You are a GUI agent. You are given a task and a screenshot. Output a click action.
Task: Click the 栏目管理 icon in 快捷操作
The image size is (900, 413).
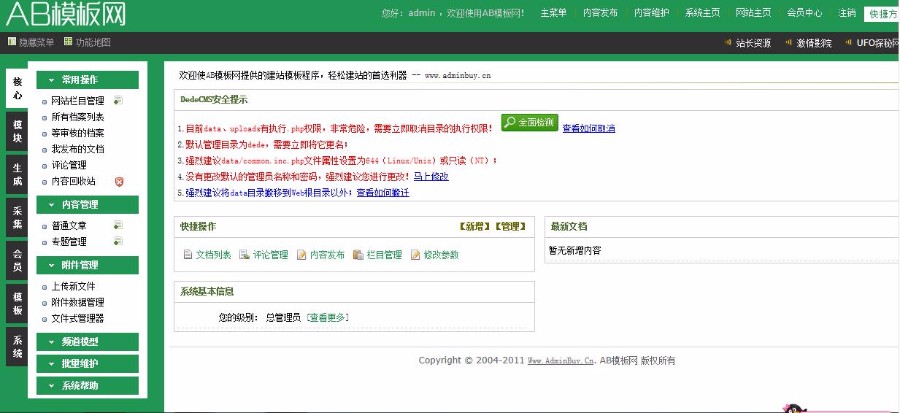click(x=358, y=255)
